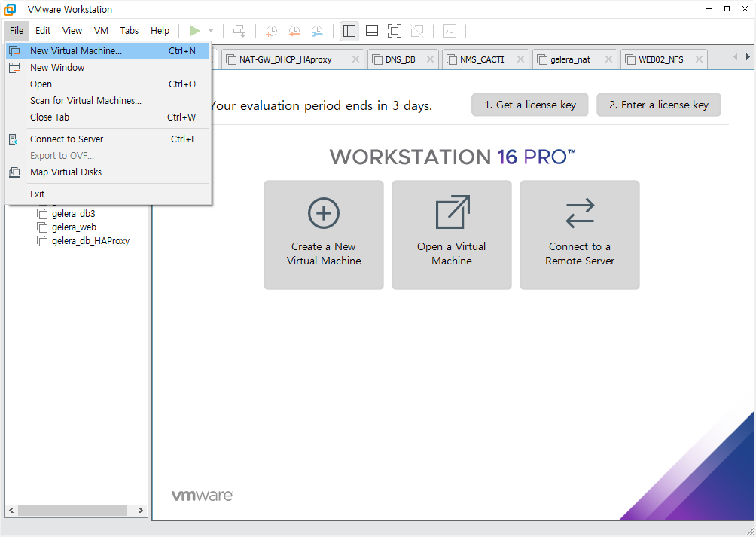Viewport: 756px width, 537px height.
Task: Open the Help menu
Action: (160, 30)
